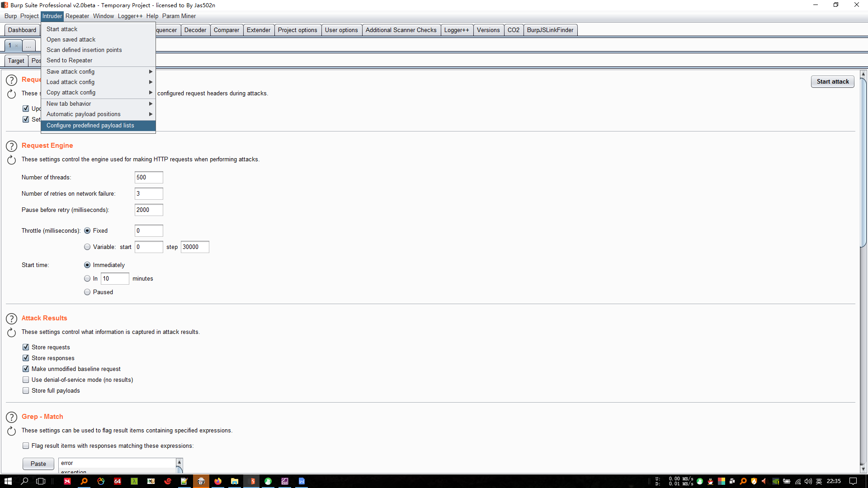Open help for Attack Results section
The width and height of the screenshot is (868, 488).
11,319
